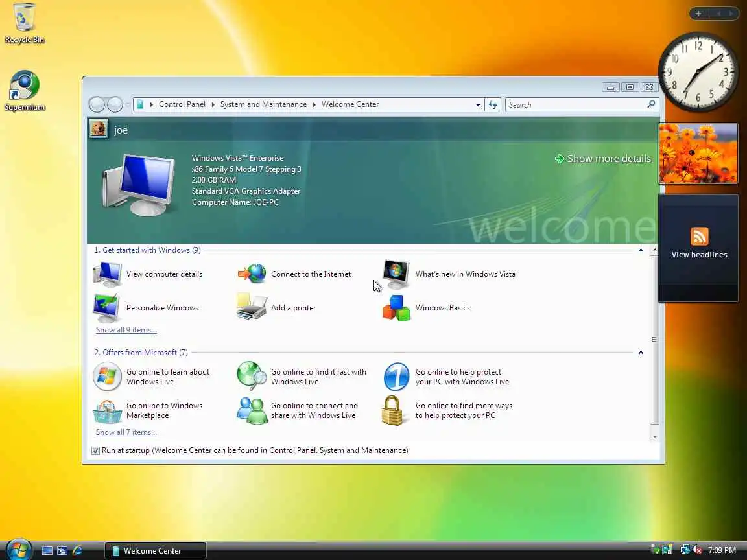Click the 7:09 PM taskbar clock
The image size is (747, 560).
(722, 550)
